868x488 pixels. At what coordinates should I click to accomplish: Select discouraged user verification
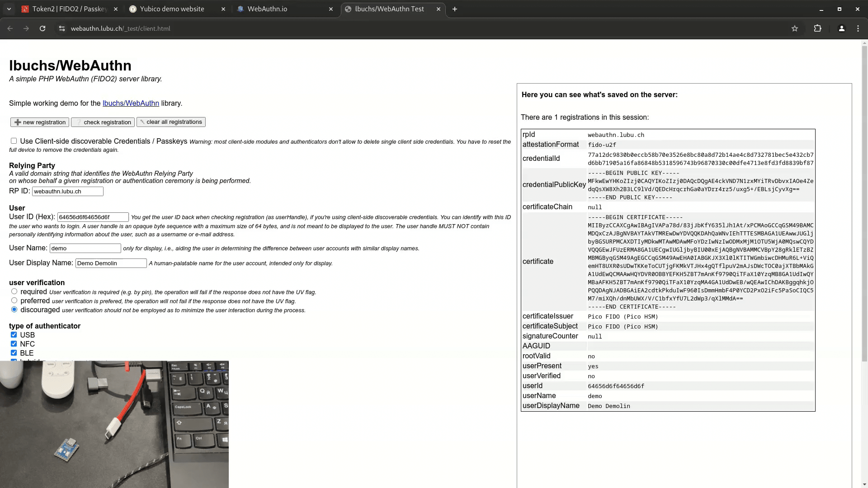[14, 310]
